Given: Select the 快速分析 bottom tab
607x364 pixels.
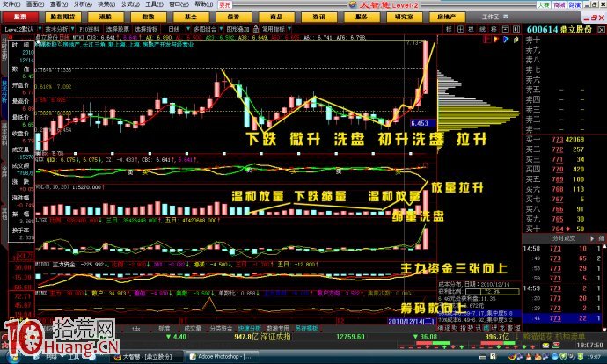Looking at the screenshot, I should click(250, 329).
